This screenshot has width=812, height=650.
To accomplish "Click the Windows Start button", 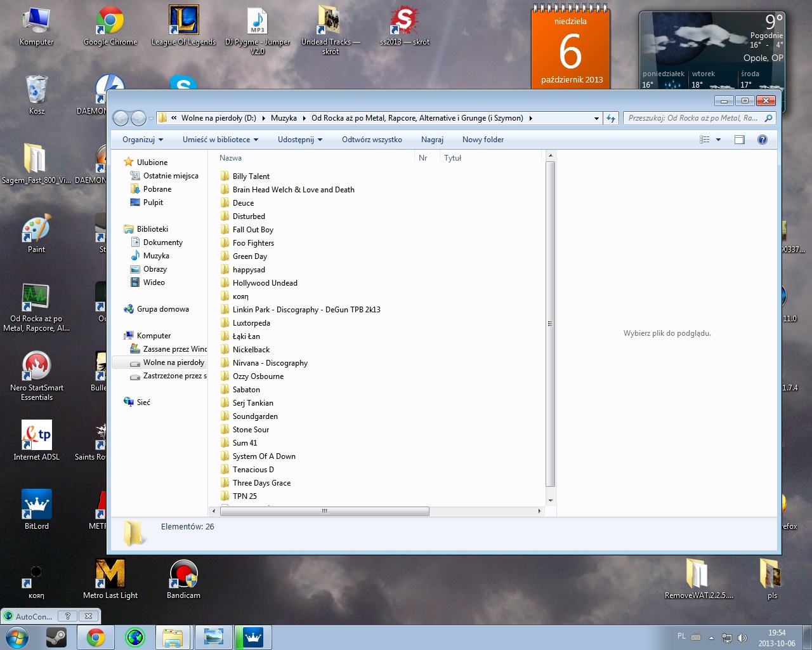I will [x=16, y=637].
